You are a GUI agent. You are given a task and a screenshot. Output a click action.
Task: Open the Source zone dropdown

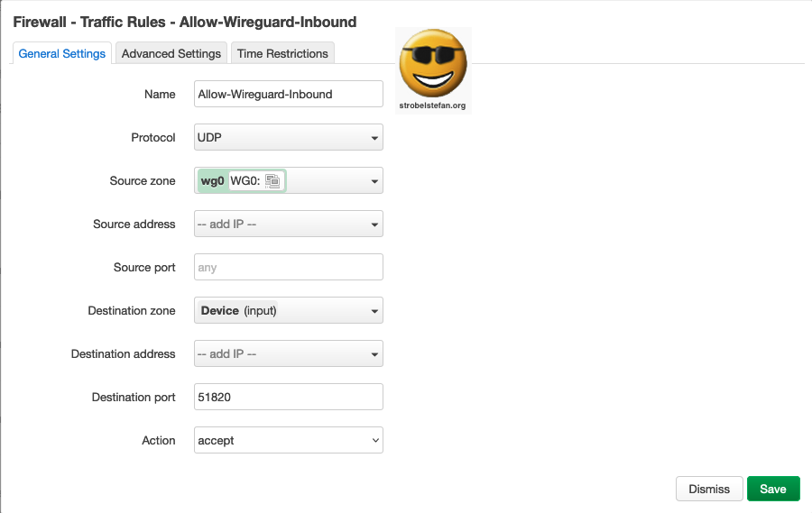[289, 180]
